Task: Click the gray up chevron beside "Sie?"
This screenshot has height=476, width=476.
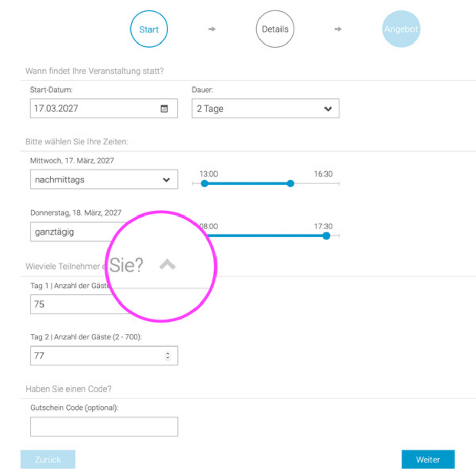Action: (x=167, y=264)
